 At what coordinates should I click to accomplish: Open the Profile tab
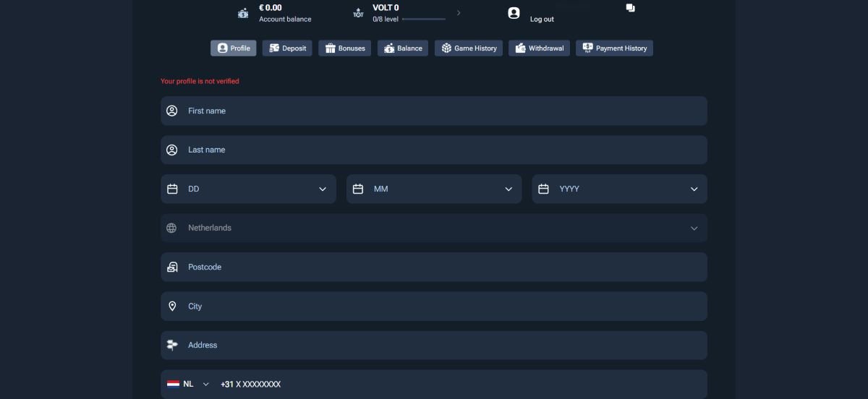point(234,48)
